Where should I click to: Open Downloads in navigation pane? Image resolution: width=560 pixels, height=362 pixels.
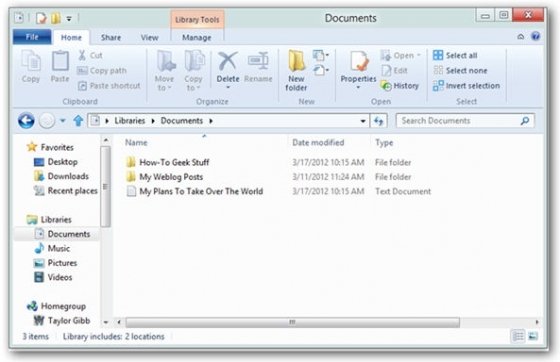61,176
